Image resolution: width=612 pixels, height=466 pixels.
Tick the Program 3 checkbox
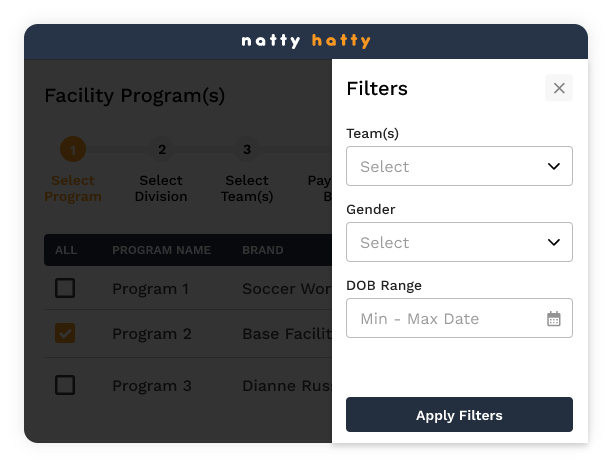coord(65,385)
